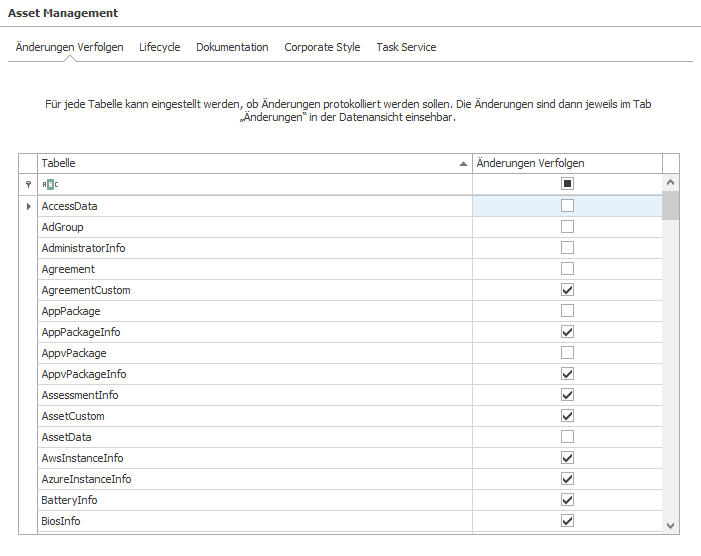Select the Änderungen Verfolgen tab
701x556 pixels.
tap(69, 47)
